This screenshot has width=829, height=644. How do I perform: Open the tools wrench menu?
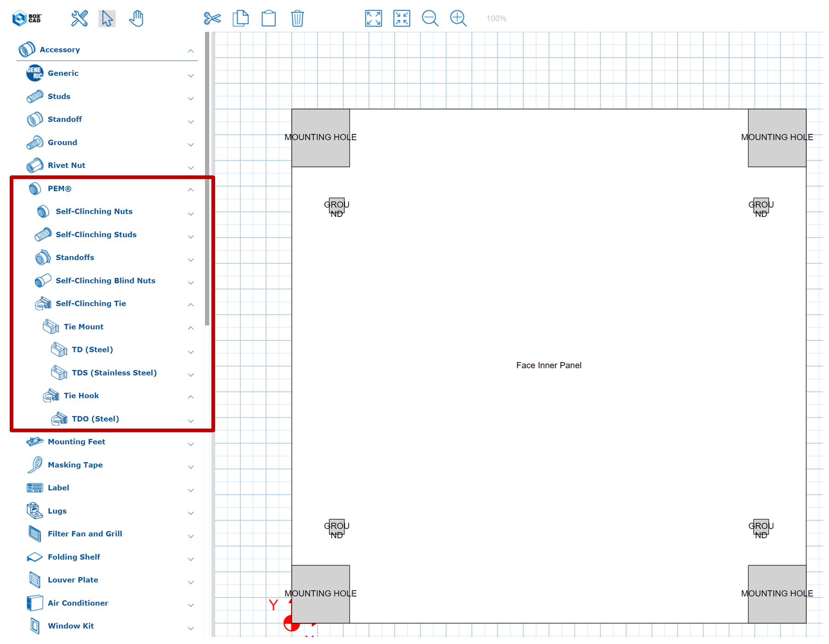click(79, 18)
